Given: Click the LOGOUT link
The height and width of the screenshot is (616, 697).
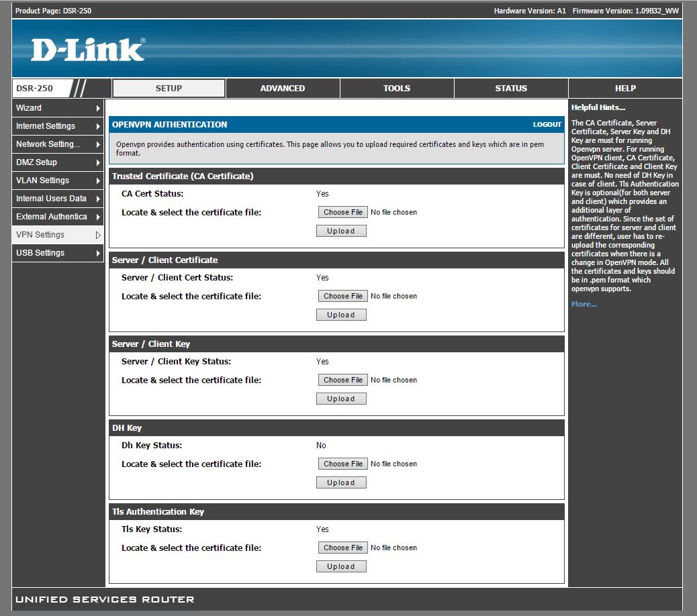Looking at the screenshot, I should click(x=547, y=125).
